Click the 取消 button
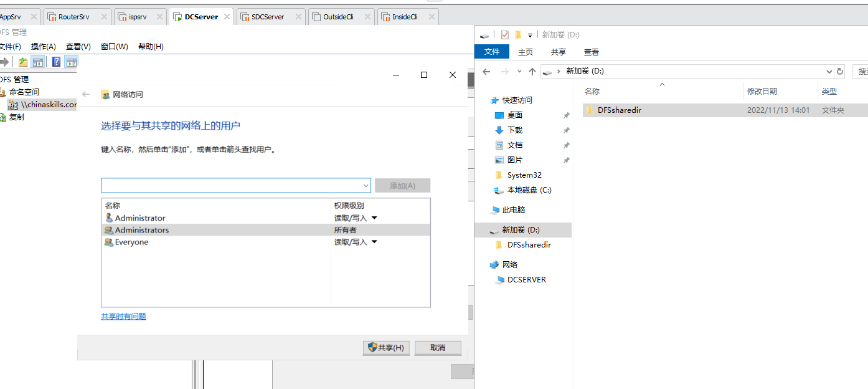868x389 pixels. [438, 348]
